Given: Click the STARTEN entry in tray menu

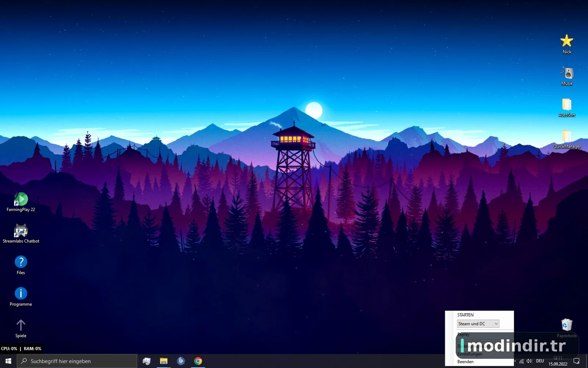Looking at the screenshot, I should pyautogui.click(x=466, y=315).
